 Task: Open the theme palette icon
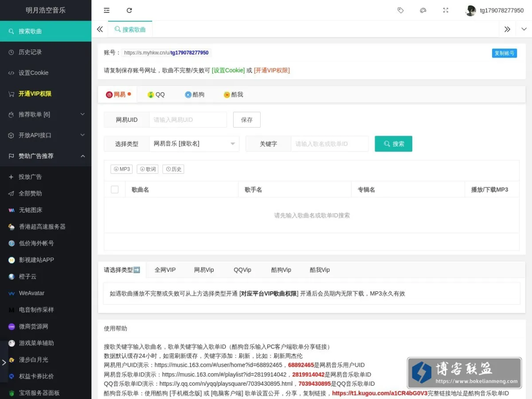coord(423,10)
